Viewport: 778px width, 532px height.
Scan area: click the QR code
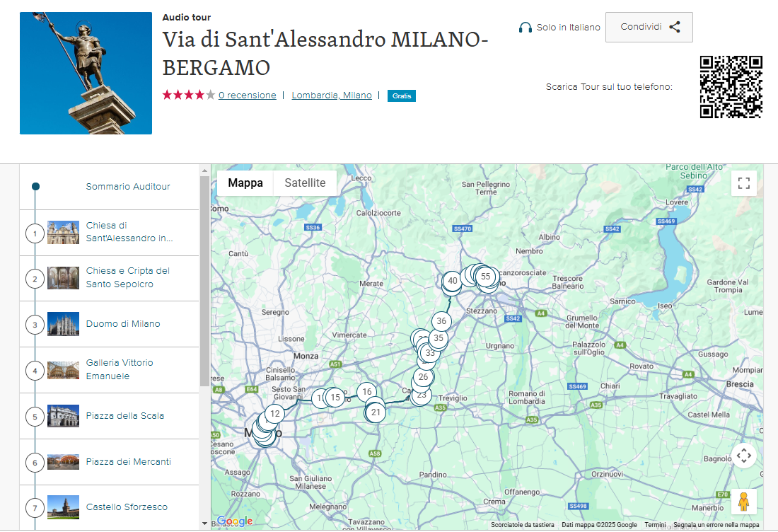(x=731, y=87)
